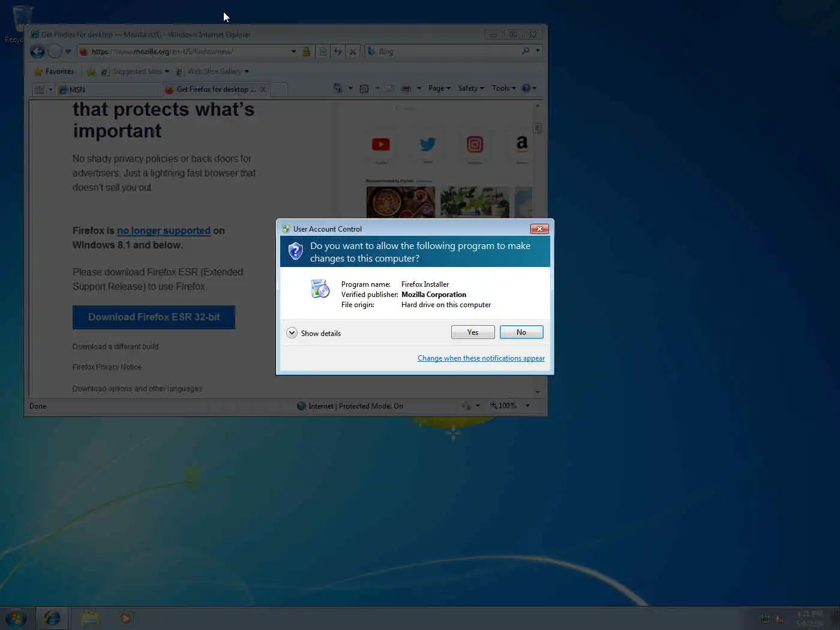Expand the Web Slice Gallery dropdown arrow
Viewport: 840px width, 630px height.
247,71
